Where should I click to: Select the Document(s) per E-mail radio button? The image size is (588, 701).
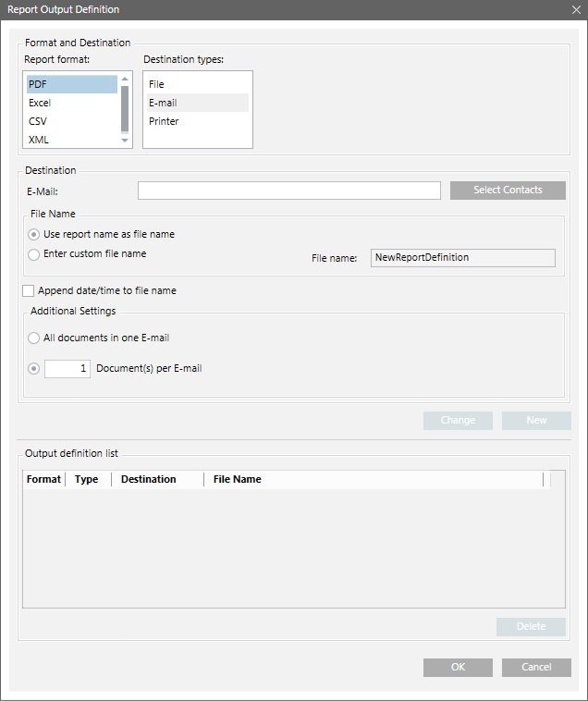click(34, 369)
